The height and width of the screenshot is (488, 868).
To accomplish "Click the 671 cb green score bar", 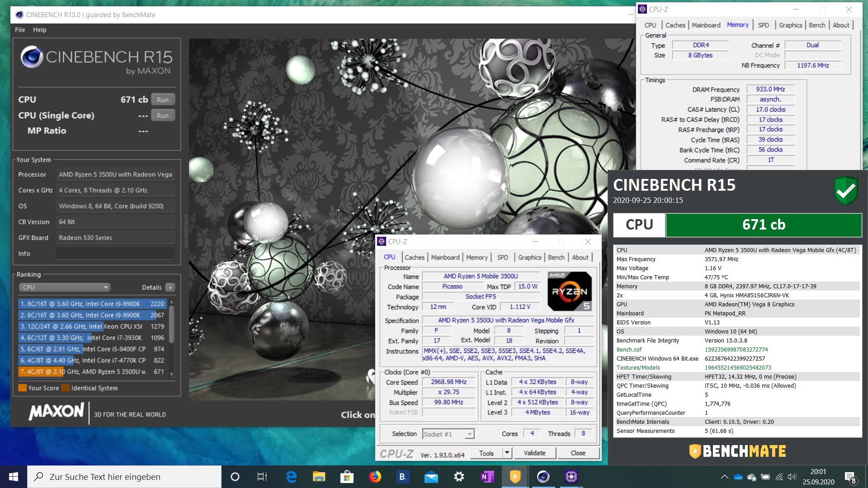I will tap(764, 225).
